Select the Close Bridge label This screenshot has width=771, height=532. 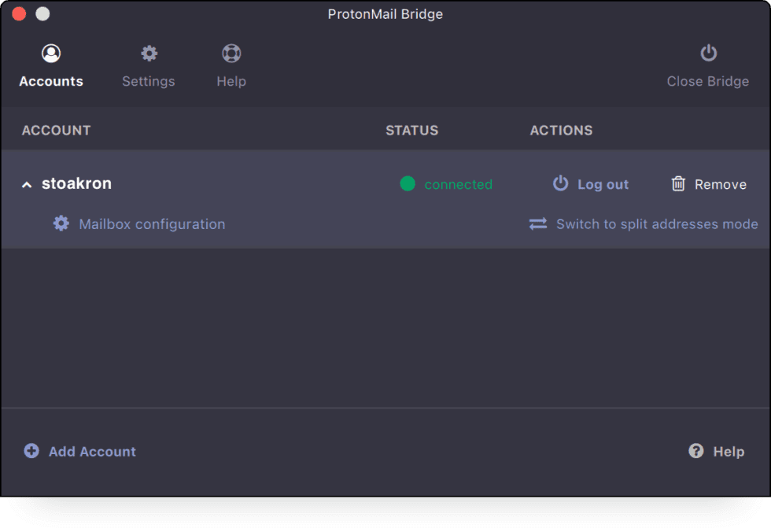coord(707,81)
